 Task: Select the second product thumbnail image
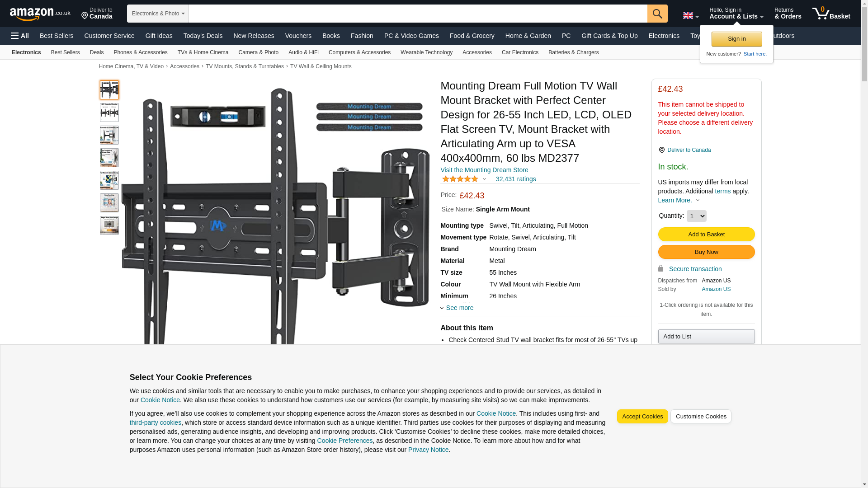109,113
